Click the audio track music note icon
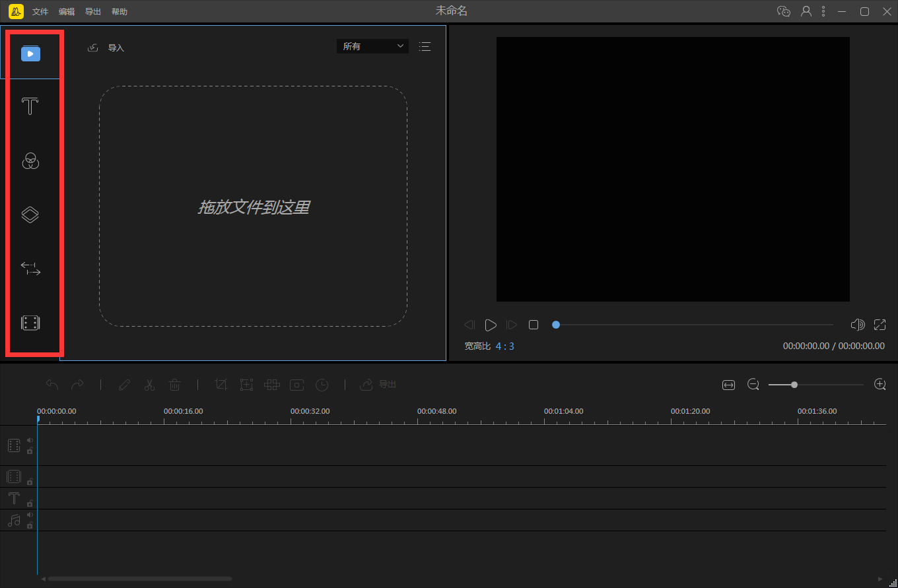 pyautogui.click(x=14, y=520)
